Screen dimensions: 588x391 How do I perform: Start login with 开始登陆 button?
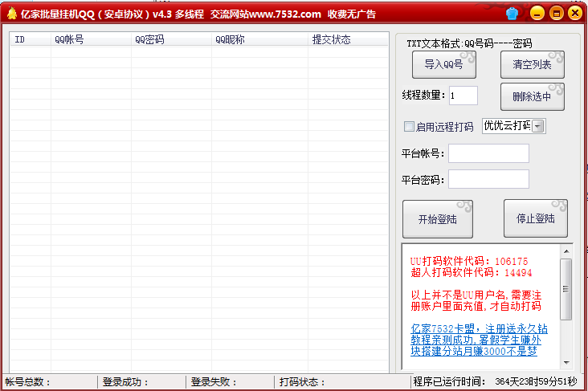click(x=438, y=219)
